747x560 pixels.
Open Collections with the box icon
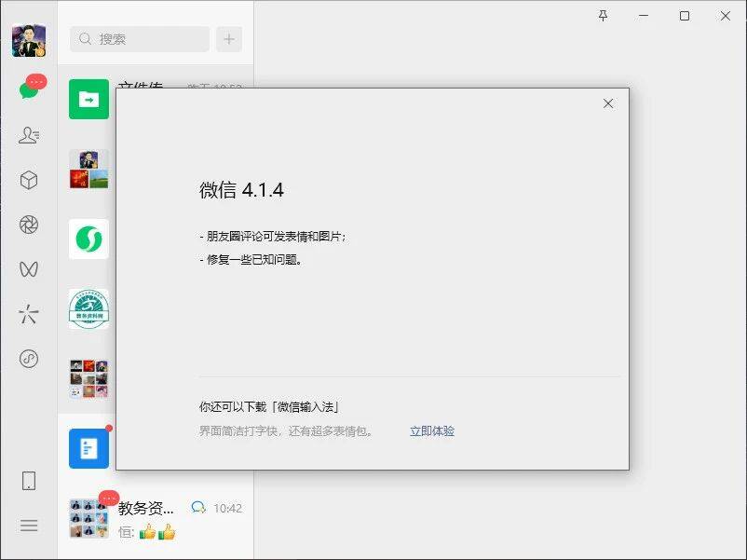tap(28, 180)
